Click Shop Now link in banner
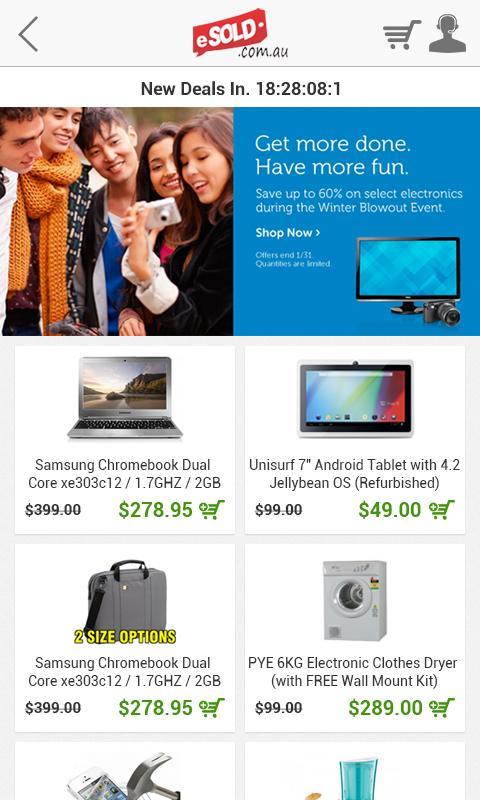This screenshot has width=480, height=800. (x=288, y=233)
